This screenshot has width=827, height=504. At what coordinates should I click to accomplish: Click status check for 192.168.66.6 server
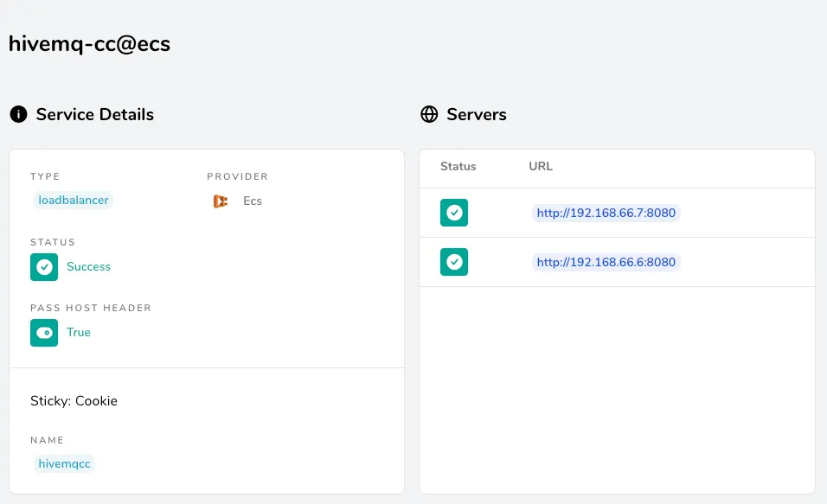454,262
